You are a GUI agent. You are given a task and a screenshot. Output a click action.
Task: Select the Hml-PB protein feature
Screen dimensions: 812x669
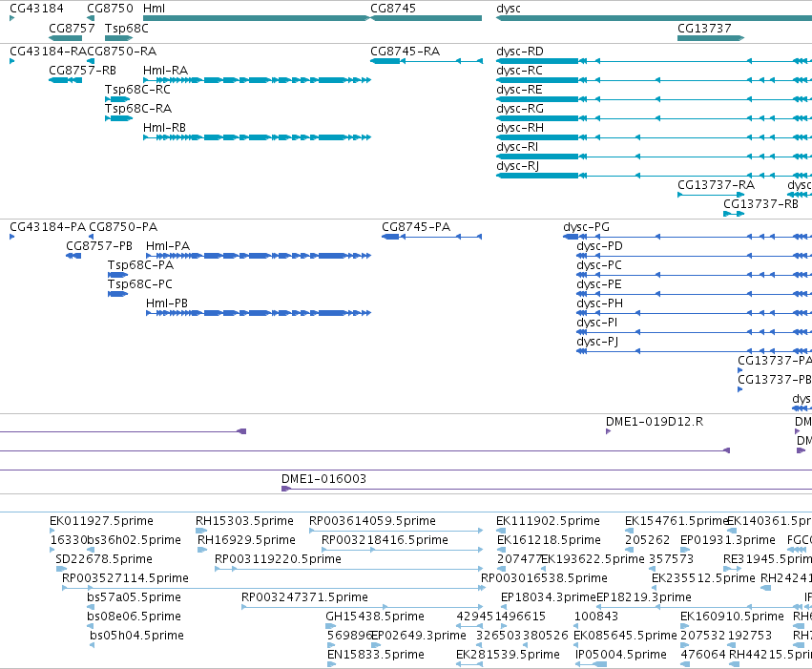click(x=259, y=313)
